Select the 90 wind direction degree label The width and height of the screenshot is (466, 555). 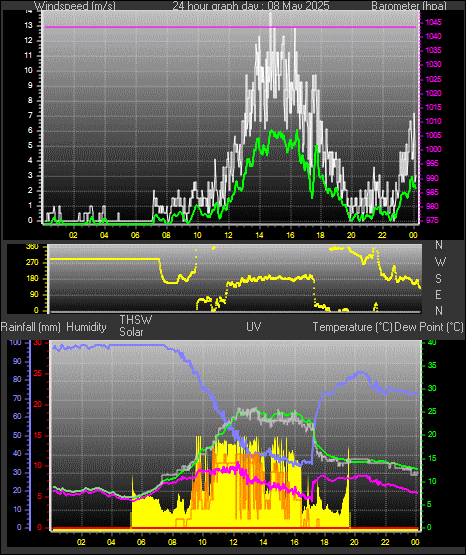(x=34, y=294)
